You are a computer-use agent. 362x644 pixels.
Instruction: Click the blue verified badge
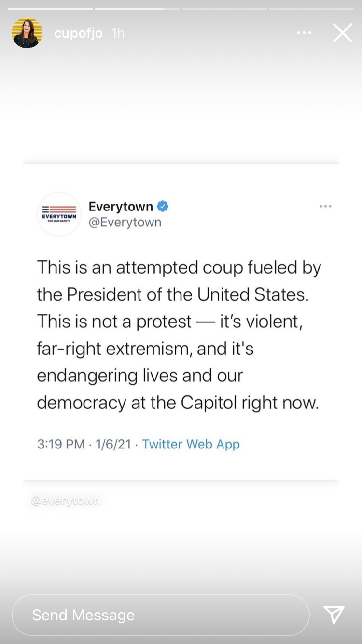point(163,207)
